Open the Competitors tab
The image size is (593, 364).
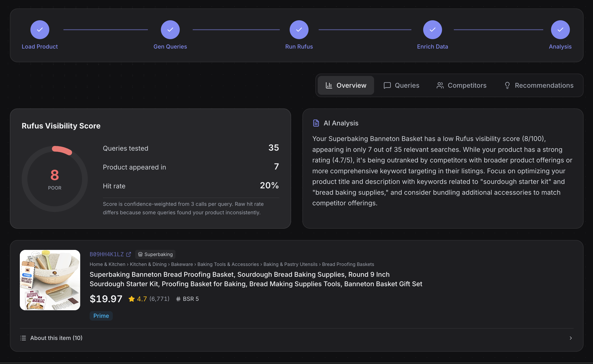click(x=461, y=86)
